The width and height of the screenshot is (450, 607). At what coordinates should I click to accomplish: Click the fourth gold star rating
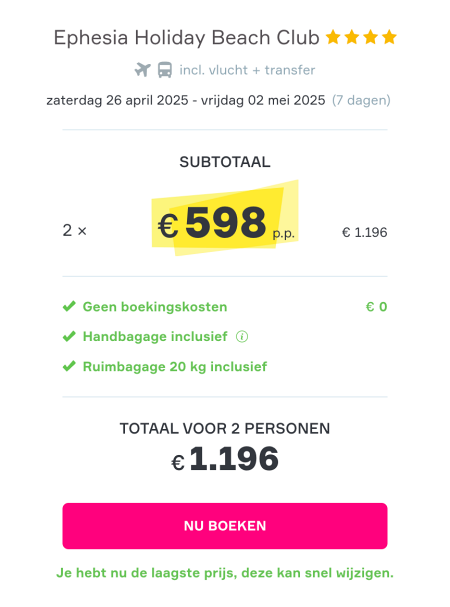[x=389, y=38]
